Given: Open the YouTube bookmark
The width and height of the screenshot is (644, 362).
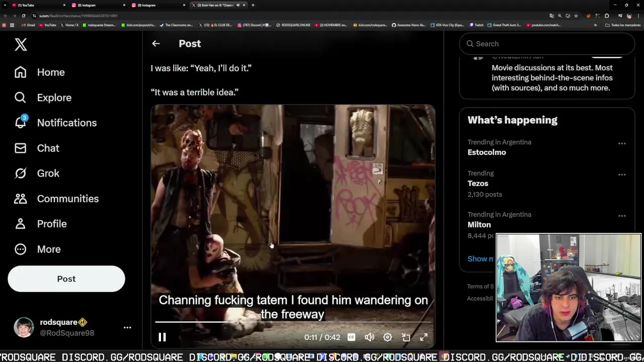Looking at the screenshot, I should [x=47, y=25].
